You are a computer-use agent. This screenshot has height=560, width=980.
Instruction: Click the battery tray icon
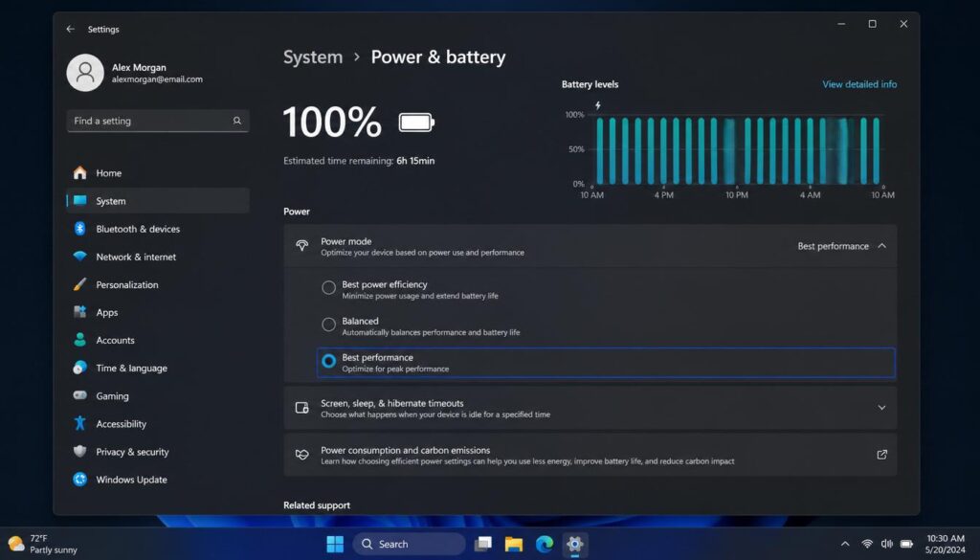(907, 544)
